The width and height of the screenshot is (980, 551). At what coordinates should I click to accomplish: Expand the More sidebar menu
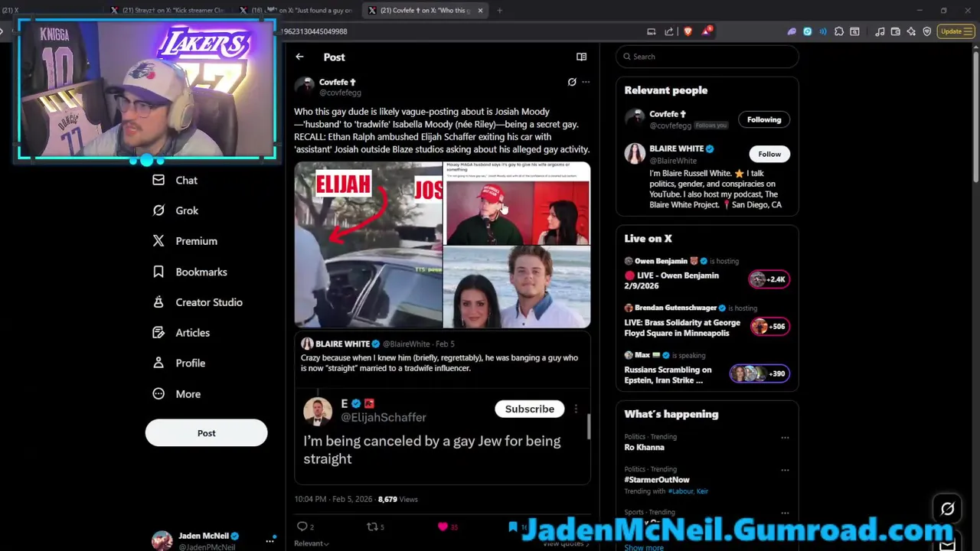[x=176, y=394]
